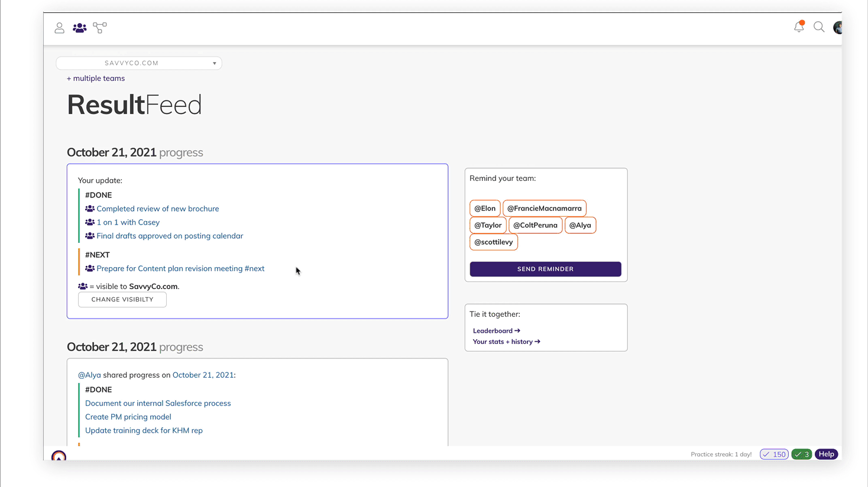Click '+ multiple teams' link
The image size is (868, 487).
click(96, 78)
